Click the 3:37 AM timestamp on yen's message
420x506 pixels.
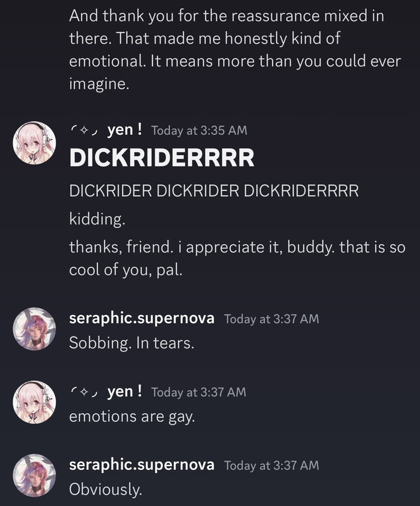pos(199,392)
